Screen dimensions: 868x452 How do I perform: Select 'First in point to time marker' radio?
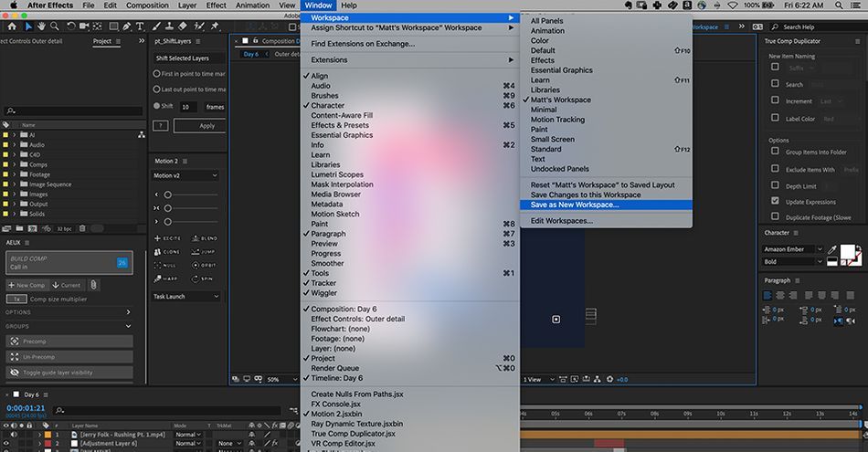click(156, 74)
